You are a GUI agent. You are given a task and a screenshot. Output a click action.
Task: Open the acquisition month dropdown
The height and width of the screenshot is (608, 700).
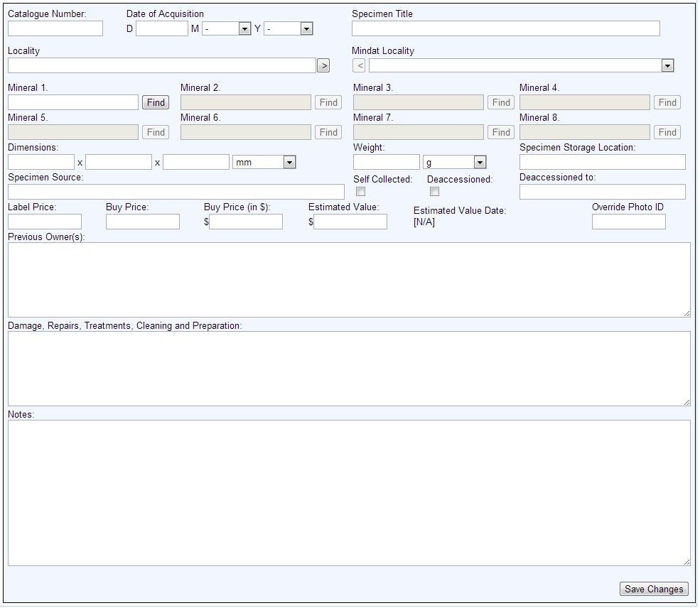227,28
